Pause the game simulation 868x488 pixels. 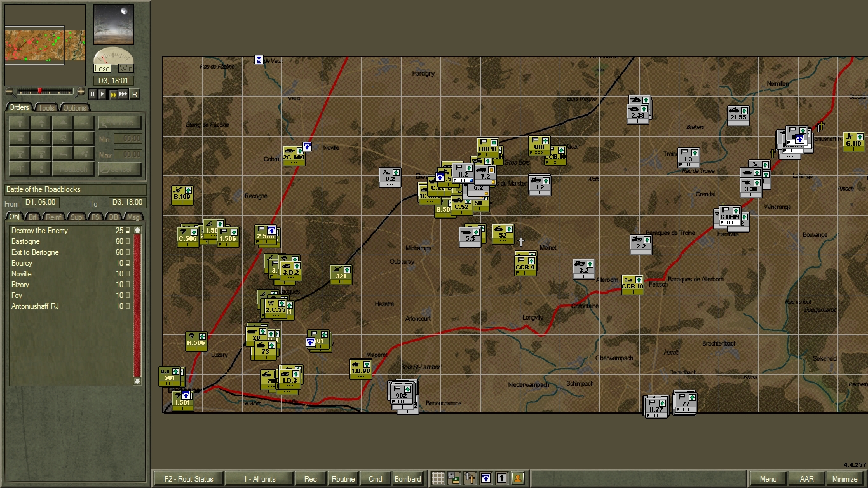[x=93, y=94]
